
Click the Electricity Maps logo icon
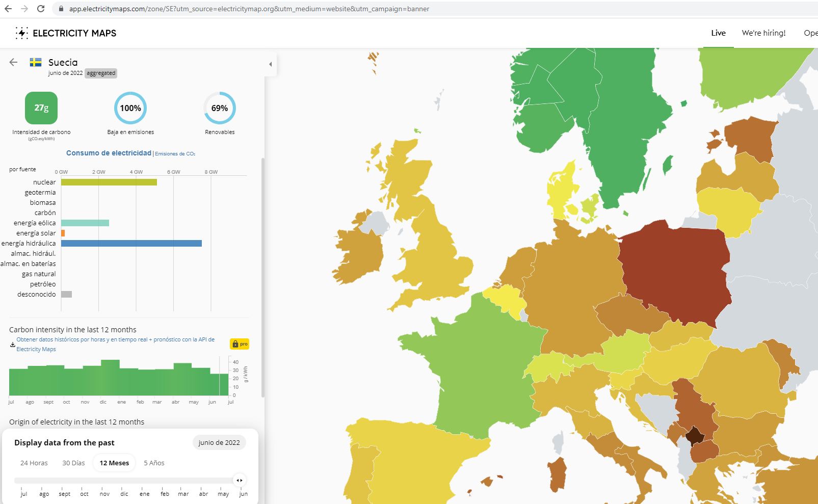(x=21, y=33)
